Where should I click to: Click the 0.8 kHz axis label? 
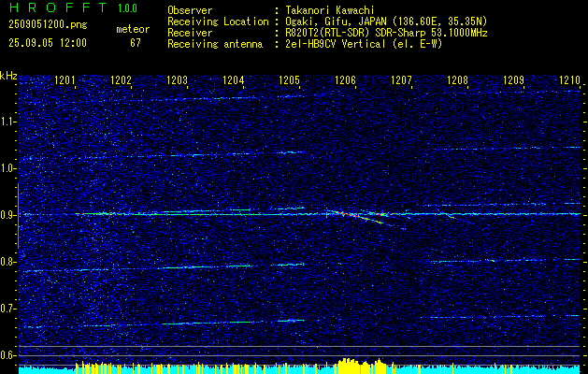coord(7,262)
